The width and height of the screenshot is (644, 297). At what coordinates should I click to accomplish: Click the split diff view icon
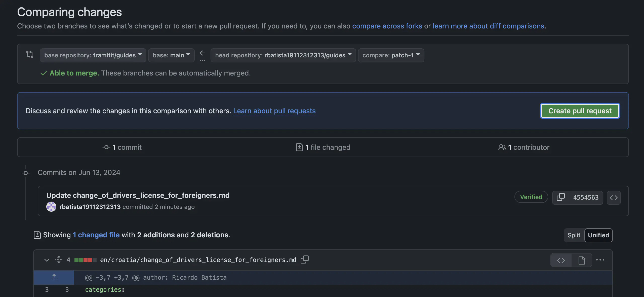click(x=573, y=235)
